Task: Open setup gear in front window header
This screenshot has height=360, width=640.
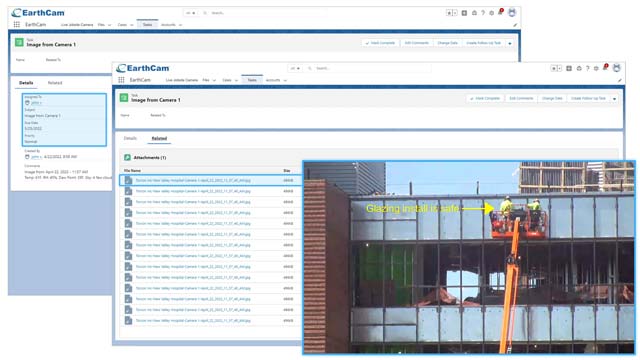Action: coord(596,69)
